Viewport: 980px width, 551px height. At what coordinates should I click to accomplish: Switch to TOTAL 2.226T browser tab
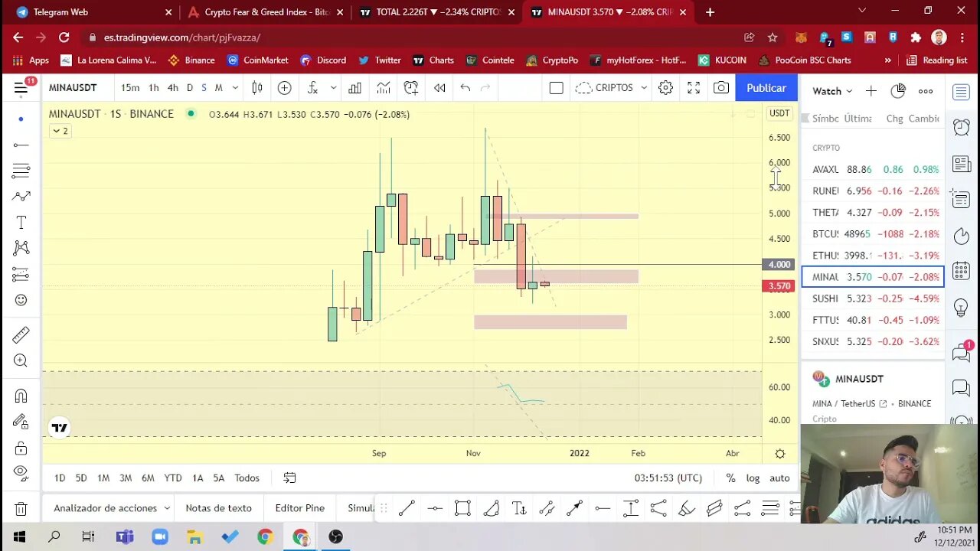[x=436, y=12]
